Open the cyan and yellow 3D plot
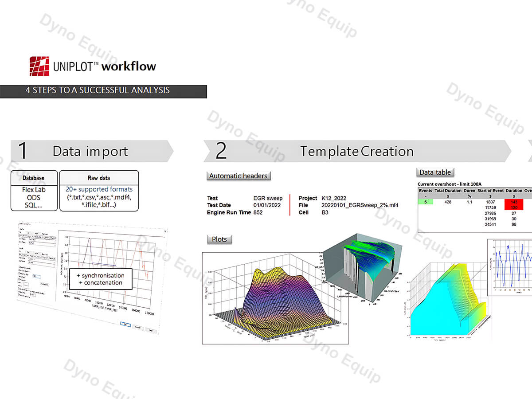The height and width of the screenshot is (399, 532). click(448, 301)
